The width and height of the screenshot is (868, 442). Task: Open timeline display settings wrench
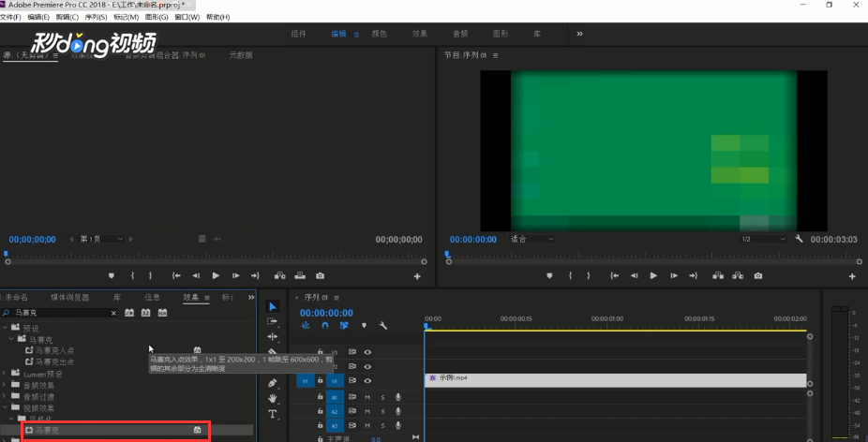coord(382,326)
